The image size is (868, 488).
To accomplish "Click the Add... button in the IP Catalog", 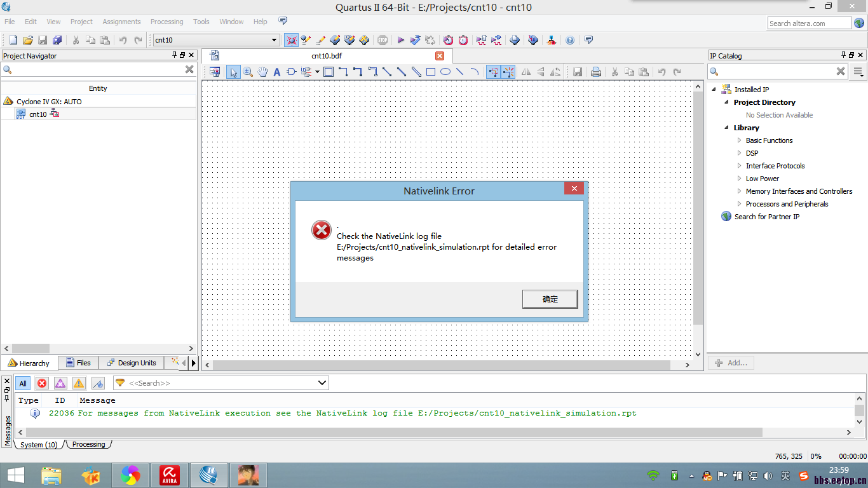I will 731,363.
